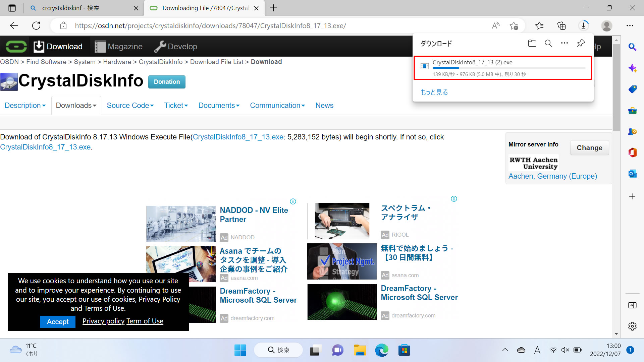Open sidebar settings gear
Image resolution: width=644 pixels, height=362 pixels.
[632, 326]
